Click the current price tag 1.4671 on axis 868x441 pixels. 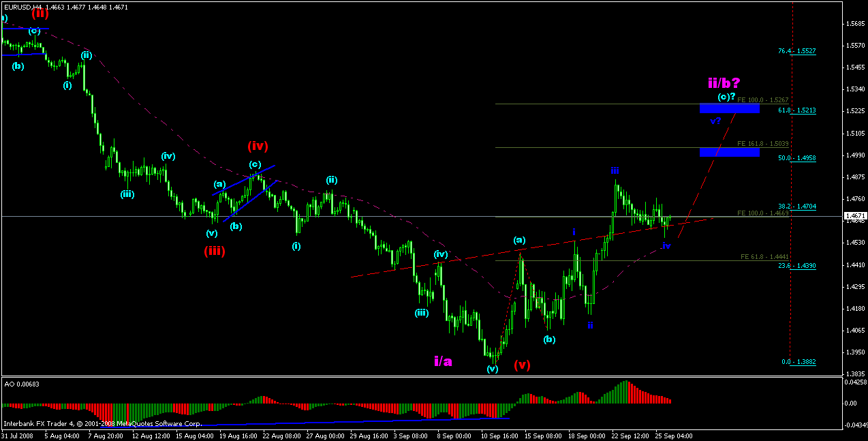pyautogui.click(x=854, y=216)
